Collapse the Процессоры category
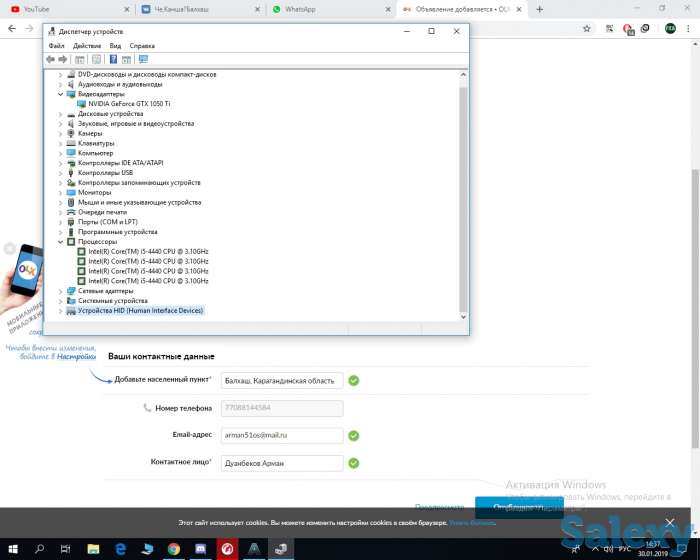 click(x=60, y=242)
